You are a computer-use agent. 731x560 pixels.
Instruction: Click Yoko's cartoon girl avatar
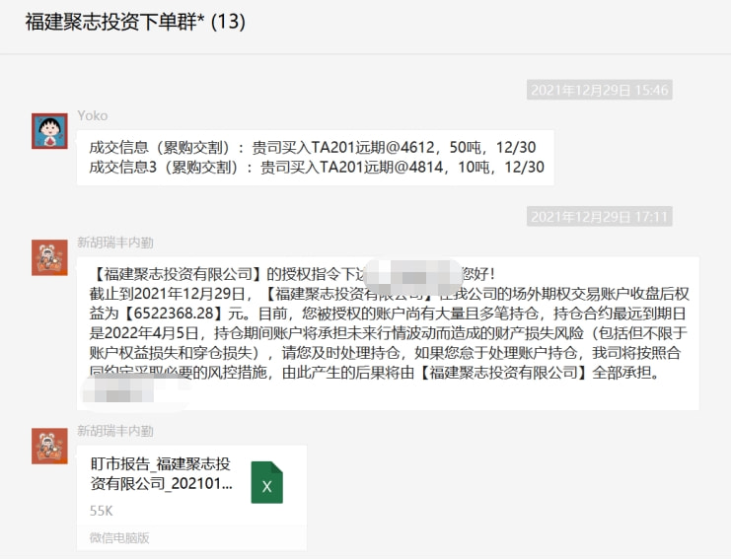tap(49, 130)
